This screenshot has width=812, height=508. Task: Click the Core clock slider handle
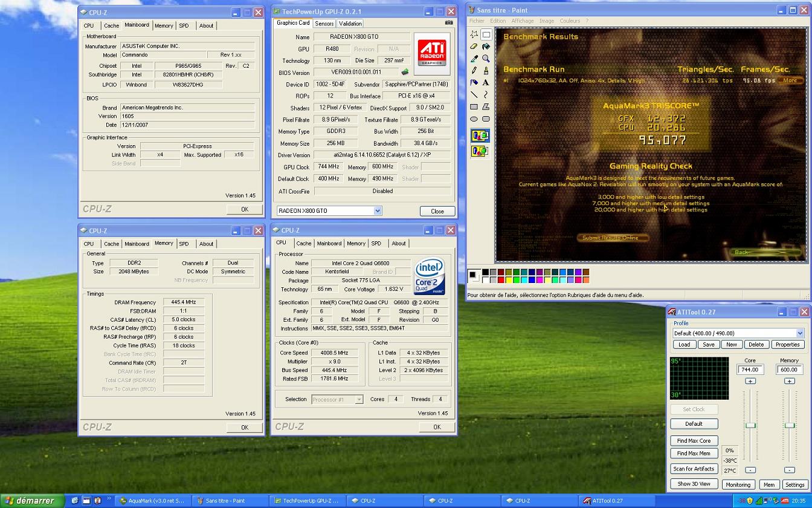coord(750,425)
